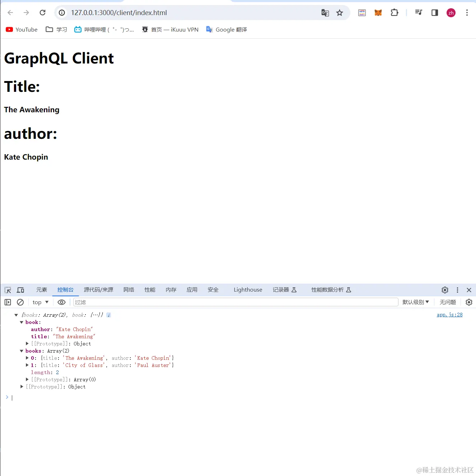476x476 pixels.
Task: Switch to the 控制台 tab
Action: pyautogui.click(x=65, y=290)
